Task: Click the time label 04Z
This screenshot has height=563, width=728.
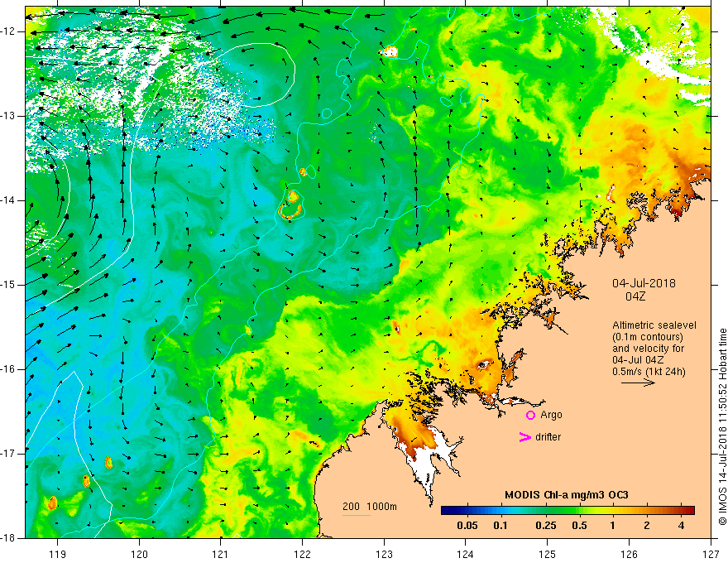Action: (635, 296)
